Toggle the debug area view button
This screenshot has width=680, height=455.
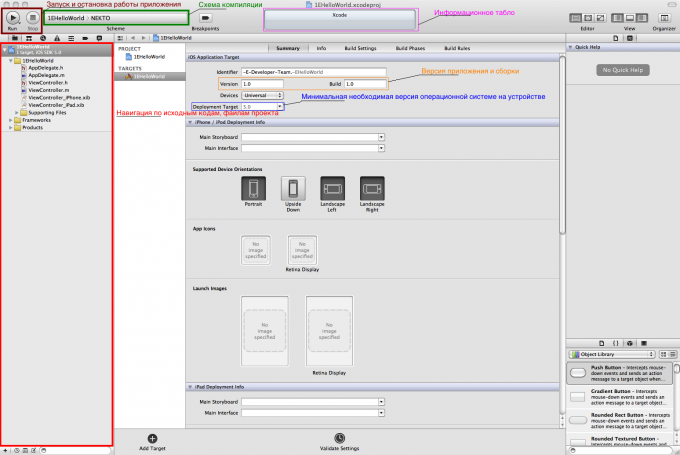[x=630, y=18]
